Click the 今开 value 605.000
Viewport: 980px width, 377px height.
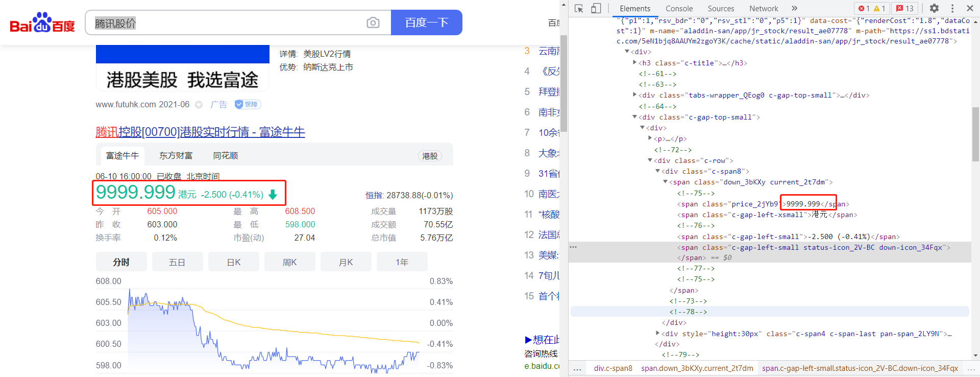(162, 211)
